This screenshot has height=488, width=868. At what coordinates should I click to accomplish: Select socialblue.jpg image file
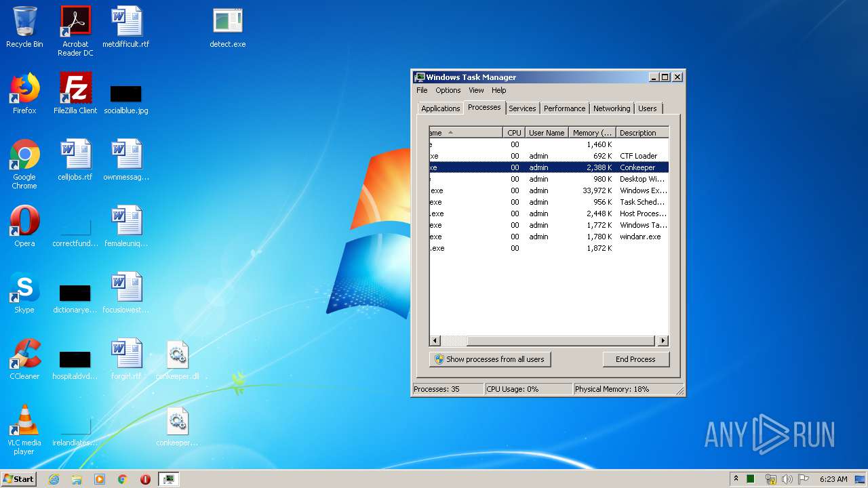coord(126,98)
